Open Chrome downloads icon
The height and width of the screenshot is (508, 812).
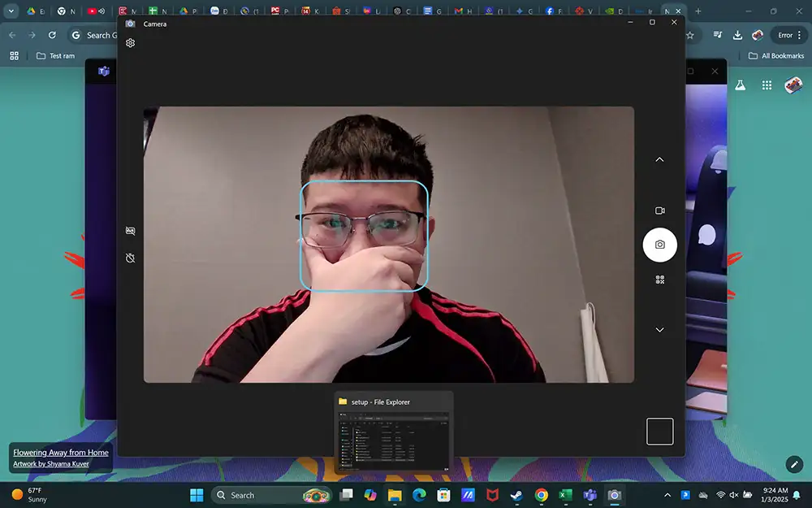pos(737,35)
